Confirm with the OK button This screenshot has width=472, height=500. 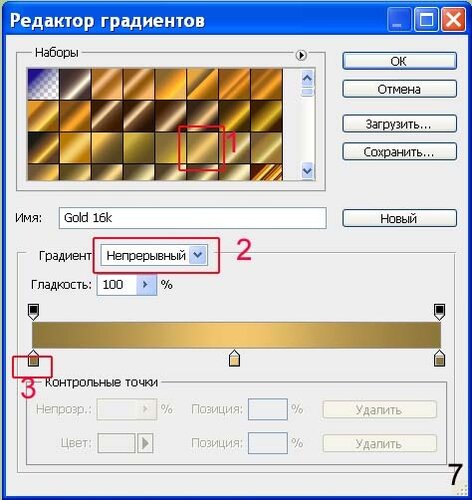[x=399, y=61]
